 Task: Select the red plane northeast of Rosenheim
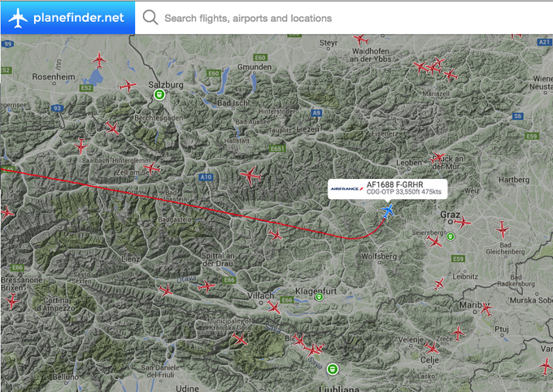point(99,60)
